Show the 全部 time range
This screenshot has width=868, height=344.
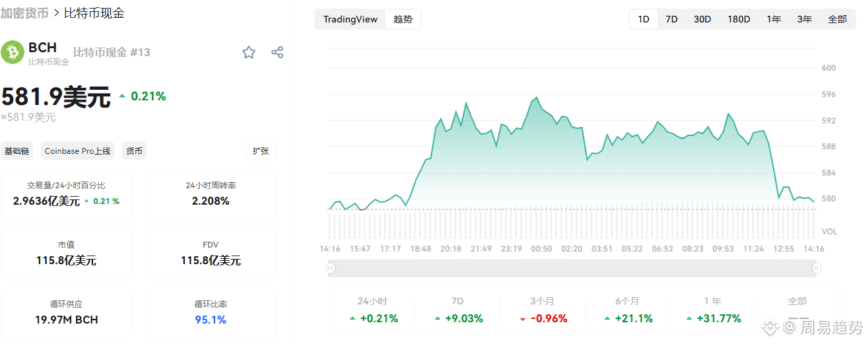pyautogui.click(x=837, y=19)
